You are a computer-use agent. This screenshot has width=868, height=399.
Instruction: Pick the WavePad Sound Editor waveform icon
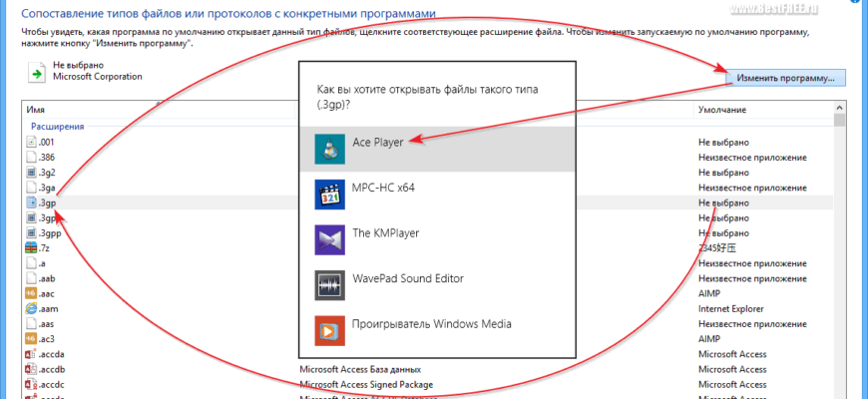click(x=330, y=285)
